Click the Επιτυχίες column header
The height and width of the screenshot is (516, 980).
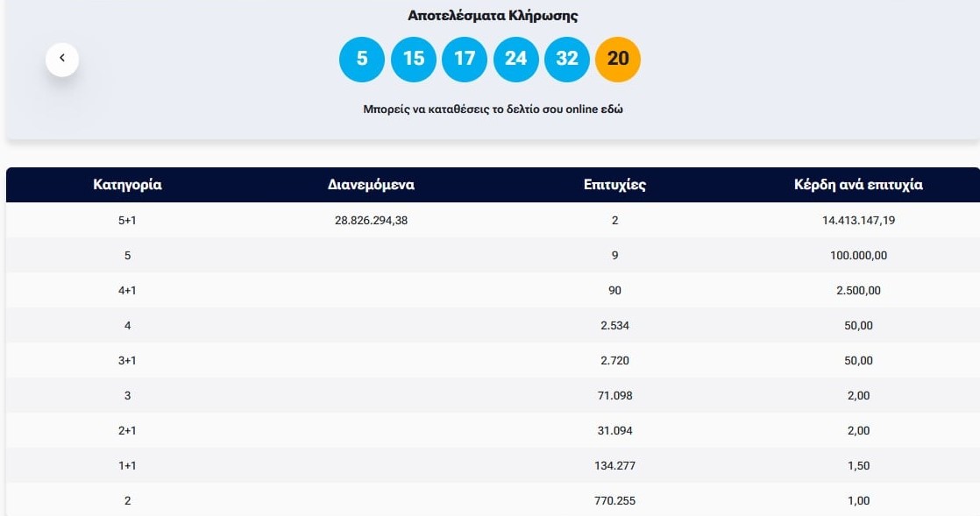pyautogui.click(x=614, y=185)
